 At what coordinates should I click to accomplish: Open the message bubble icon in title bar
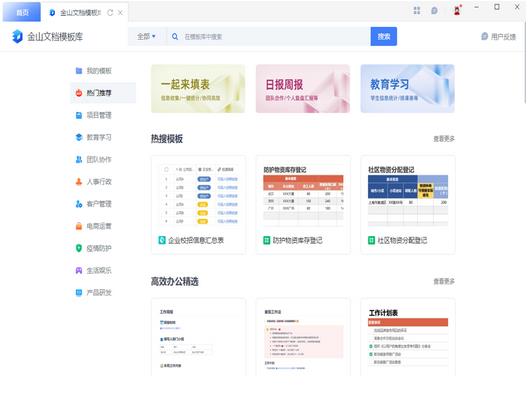pyautogui.click(x=434, y=10)
